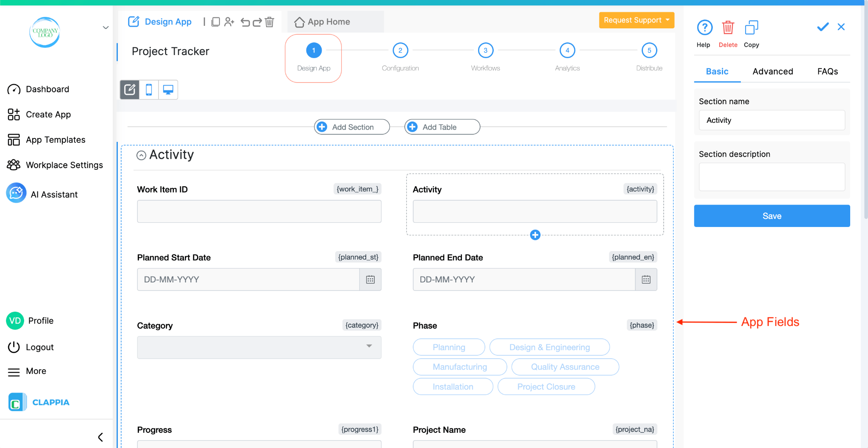This screenshot has width=868, height=448.
Task: Select the Manufacturing phase option
Action: [x=460, y=367]
